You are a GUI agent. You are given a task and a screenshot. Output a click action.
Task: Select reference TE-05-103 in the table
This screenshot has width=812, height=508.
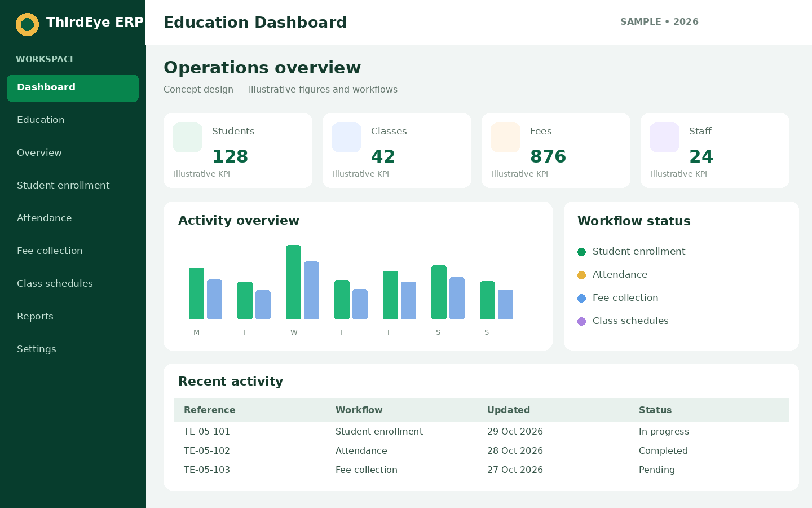pyautogui.click(x=207, y=470)
